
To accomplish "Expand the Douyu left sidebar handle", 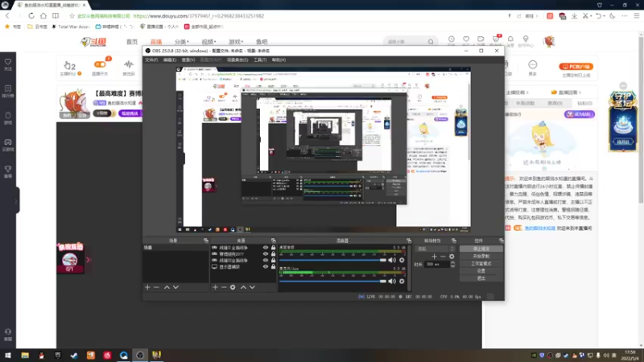I will coord(16,200).
